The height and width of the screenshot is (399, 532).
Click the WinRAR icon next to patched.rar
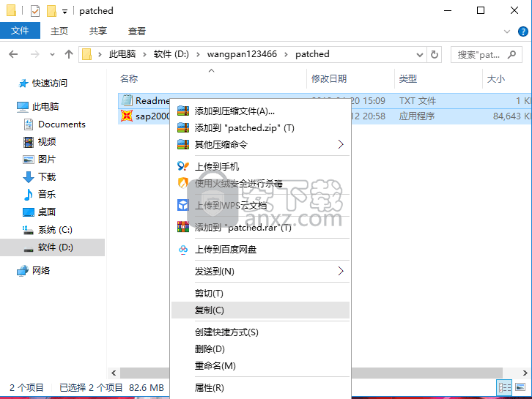(x=183, y=227)
